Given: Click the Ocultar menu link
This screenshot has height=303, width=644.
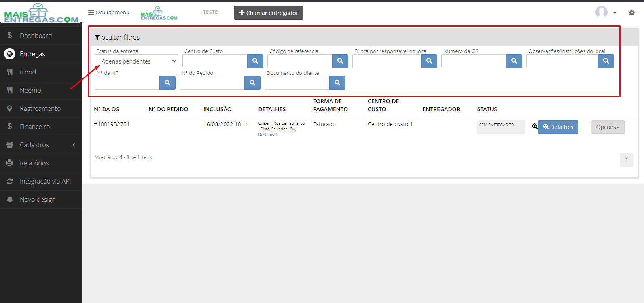Looking at the screenshot, I should click(112, 13).
